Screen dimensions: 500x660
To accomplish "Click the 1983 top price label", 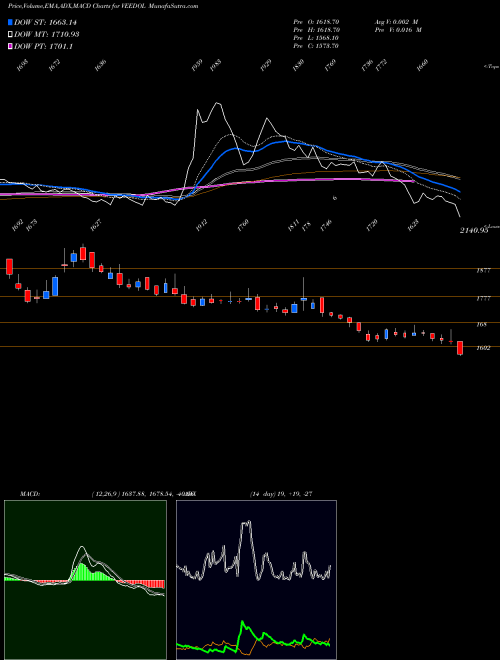I will click(215, 65).
